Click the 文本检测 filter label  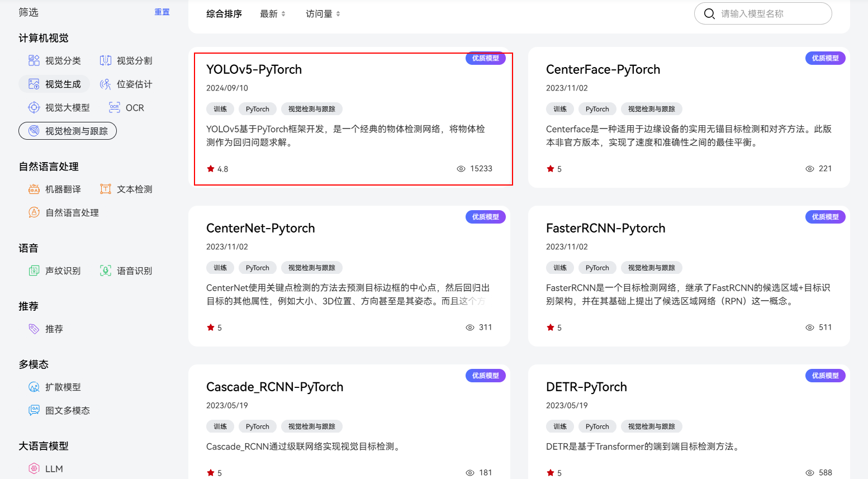click(x=135, y=189)
